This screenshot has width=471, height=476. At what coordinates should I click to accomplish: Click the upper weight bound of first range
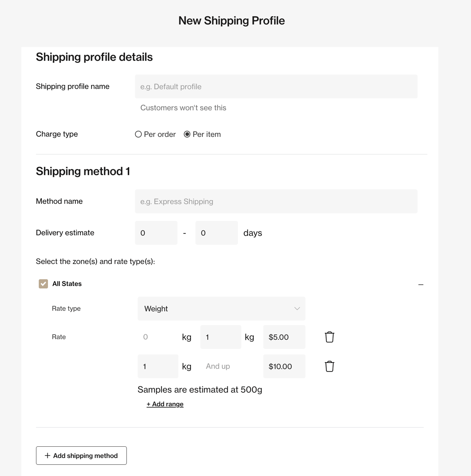(x=221, y=337)
